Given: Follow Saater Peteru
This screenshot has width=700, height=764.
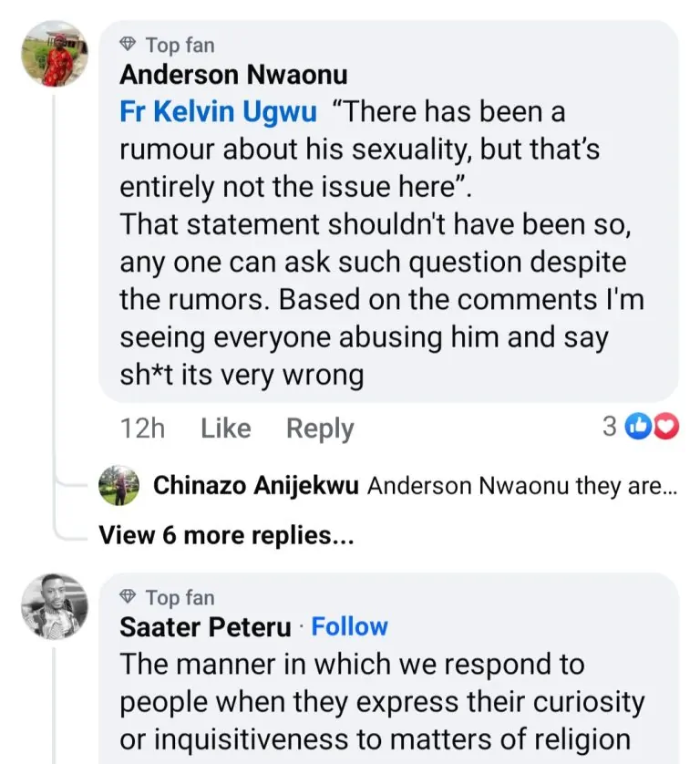Looking at the screenshot, I should point(350,626).
